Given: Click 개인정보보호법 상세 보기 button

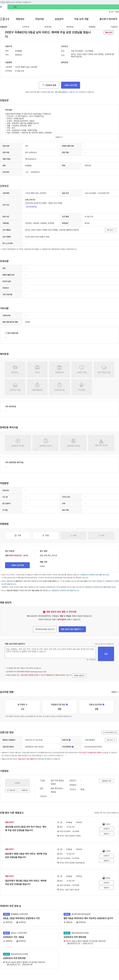Looking at the screenshot, I should click(45, 629).
